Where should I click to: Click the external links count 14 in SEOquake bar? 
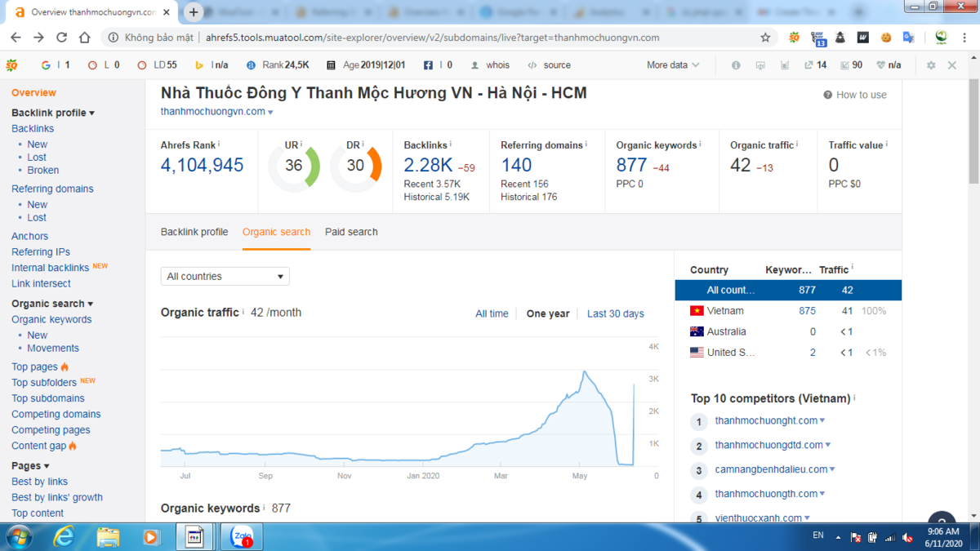815,65
